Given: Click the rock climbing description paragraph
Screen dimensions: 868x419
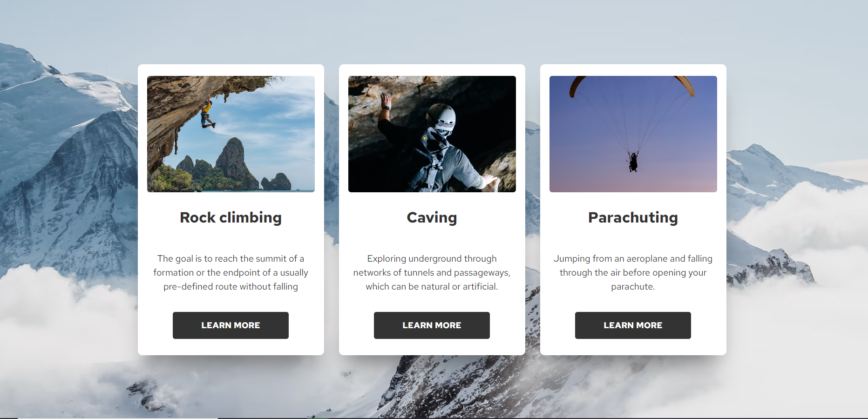Looking at the screenshot, I should 231,272.
